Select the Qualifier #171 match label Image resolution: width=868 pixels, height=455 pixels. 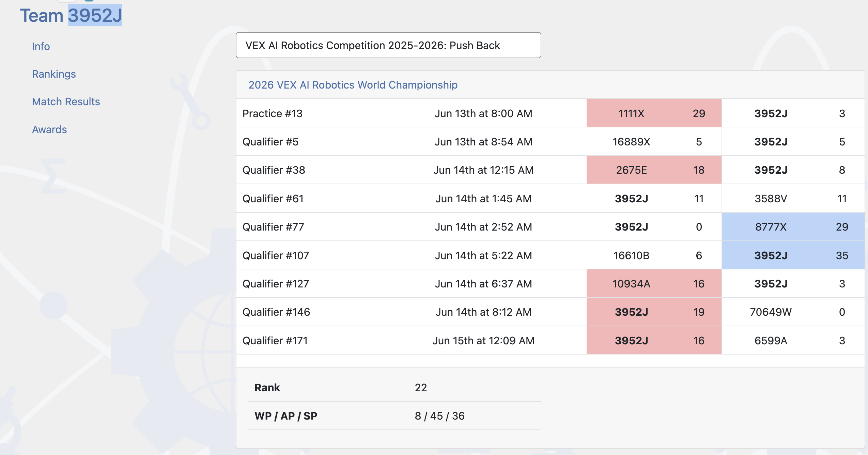[275, 341]
